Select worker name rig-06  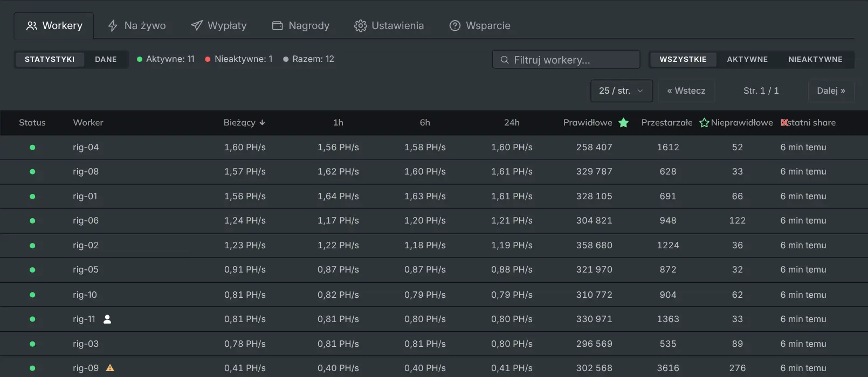[86, 221]
